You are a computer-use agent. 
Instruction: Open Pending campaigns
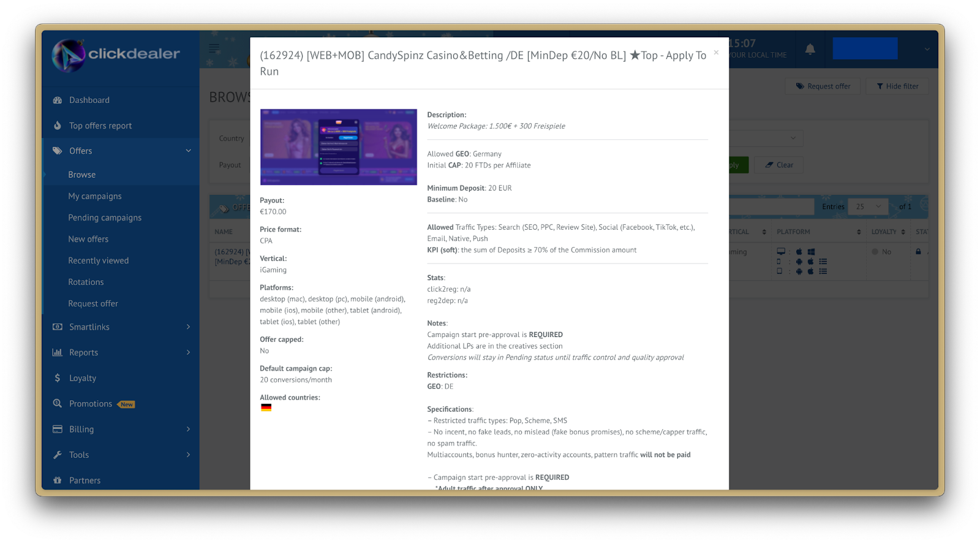click(105, 218)
